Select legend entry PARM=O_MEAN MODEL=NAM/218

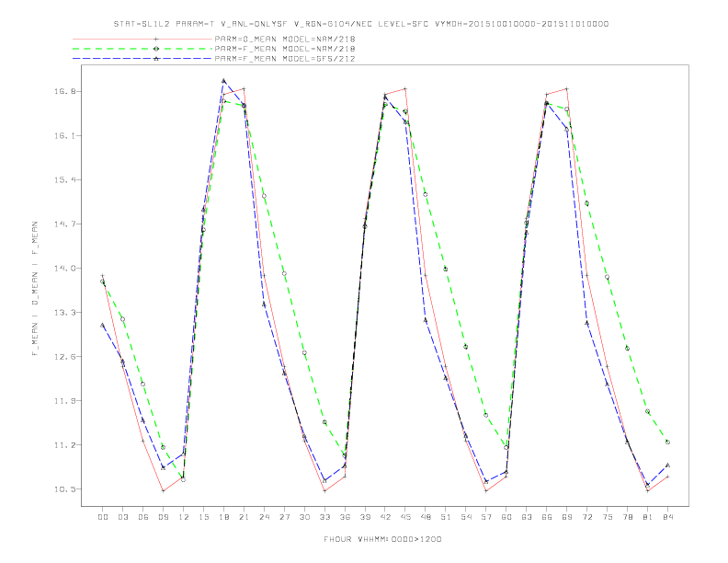pos(285,39)
